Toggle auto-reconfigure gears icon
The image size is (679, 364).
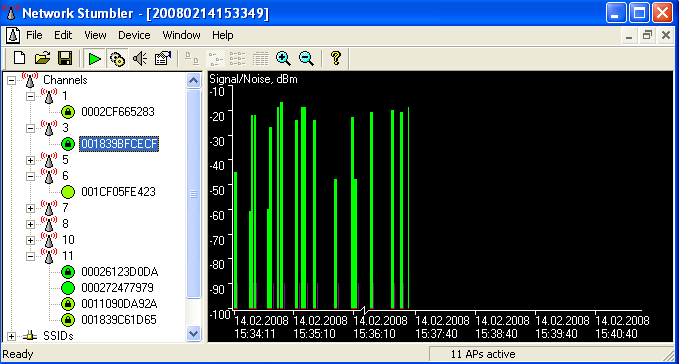point(117,58)
